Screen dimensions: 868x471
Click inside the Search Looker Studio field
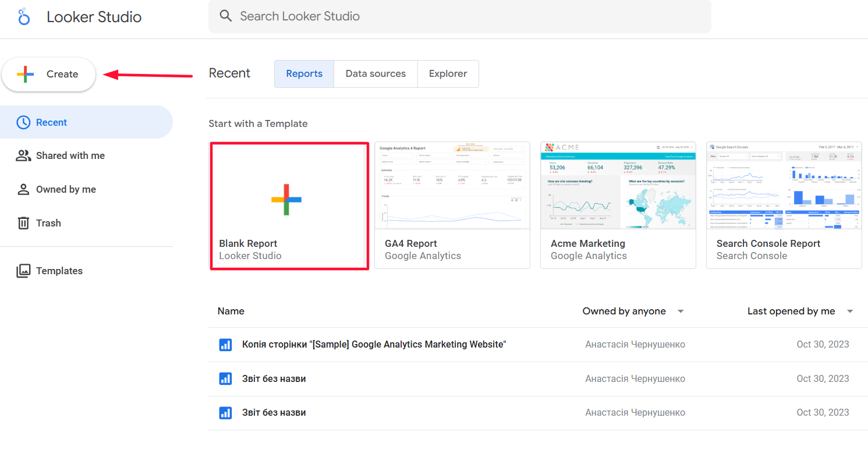point(408,16)
